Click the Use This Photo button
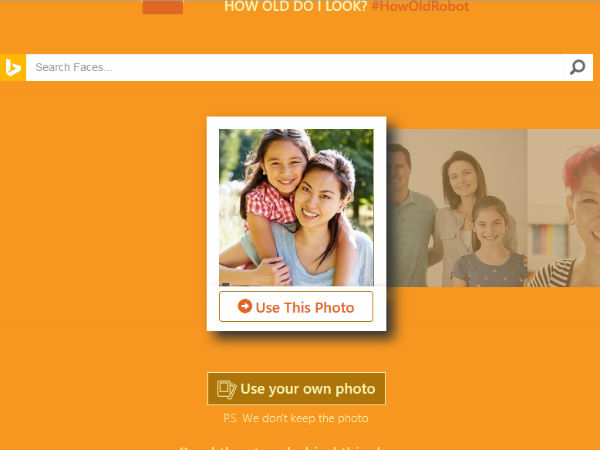Screen dimensions: 600x450 click(x=296, y=307)
